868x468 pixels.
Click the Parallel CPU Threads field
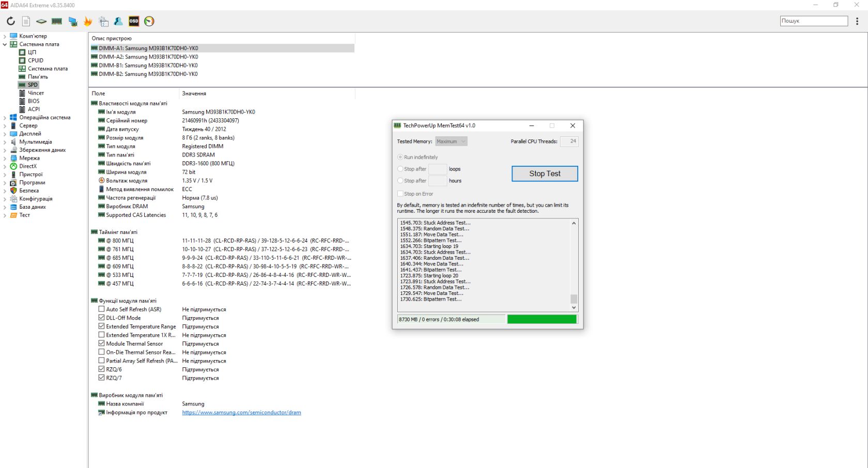(x=569, y=142)
